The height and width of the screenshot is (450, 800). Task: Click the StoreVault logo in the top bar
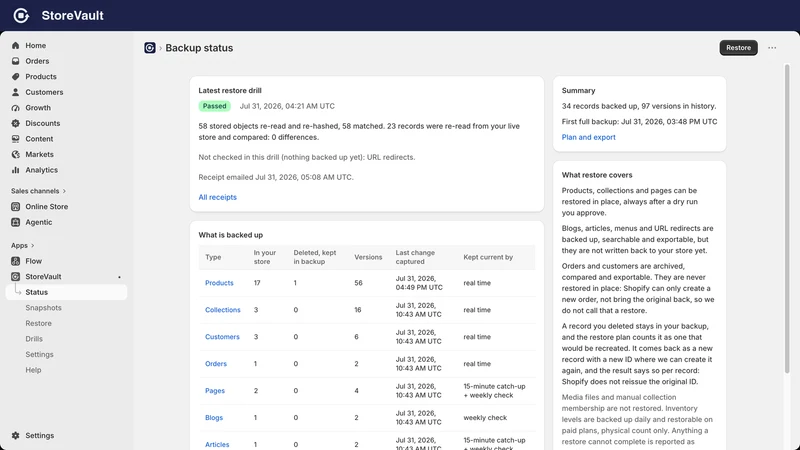[21, 15]
